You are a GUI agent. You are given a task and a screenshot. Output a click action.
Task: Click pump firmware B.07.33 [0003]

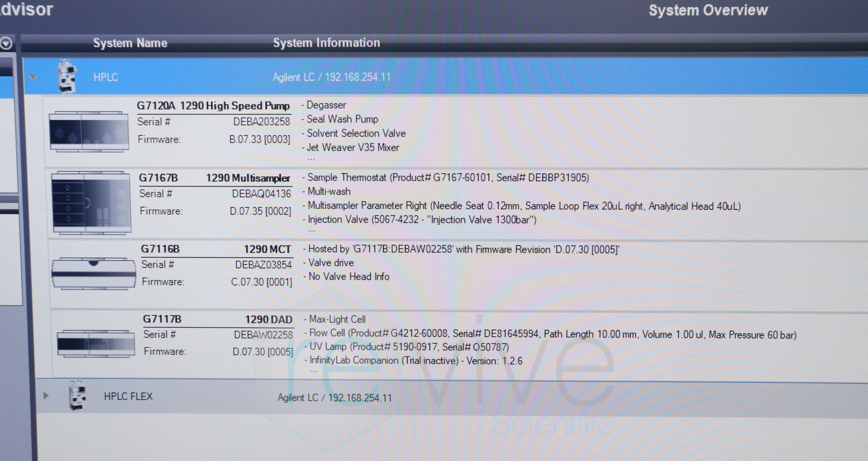(x=260, y=139)
